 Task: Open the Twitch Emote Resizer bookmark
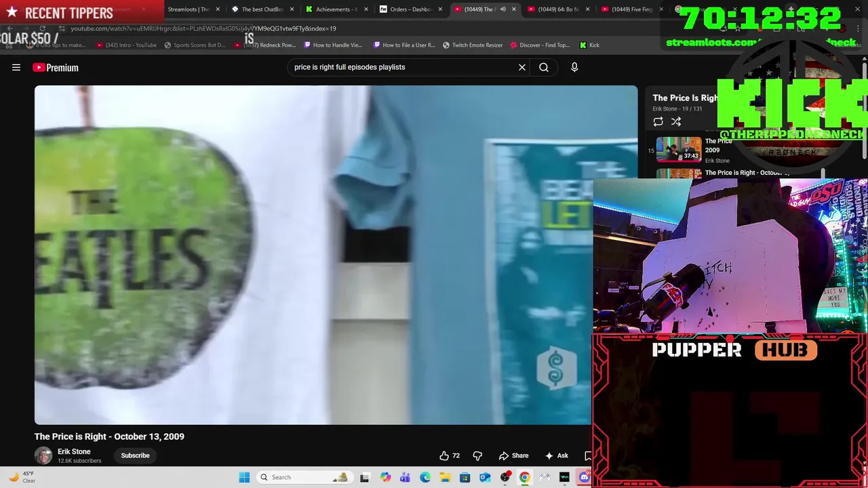point(473,45)
